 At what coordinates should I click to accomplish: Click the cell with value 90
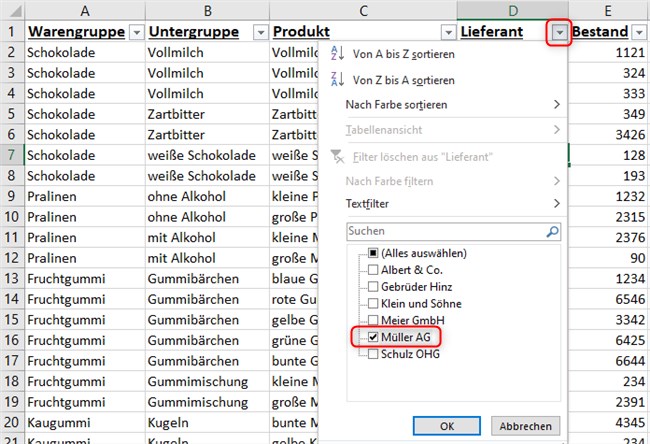point(608,258)
